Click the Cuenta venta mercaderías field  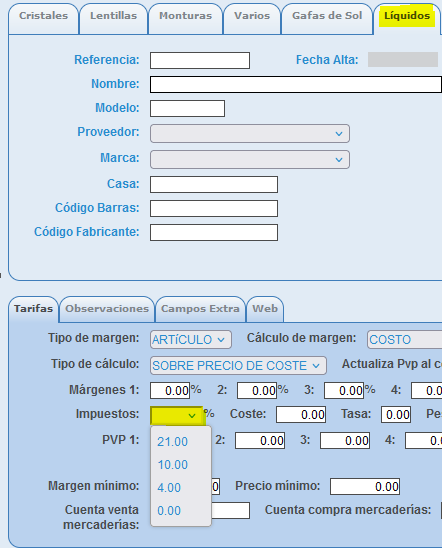[x=231, y=511]
